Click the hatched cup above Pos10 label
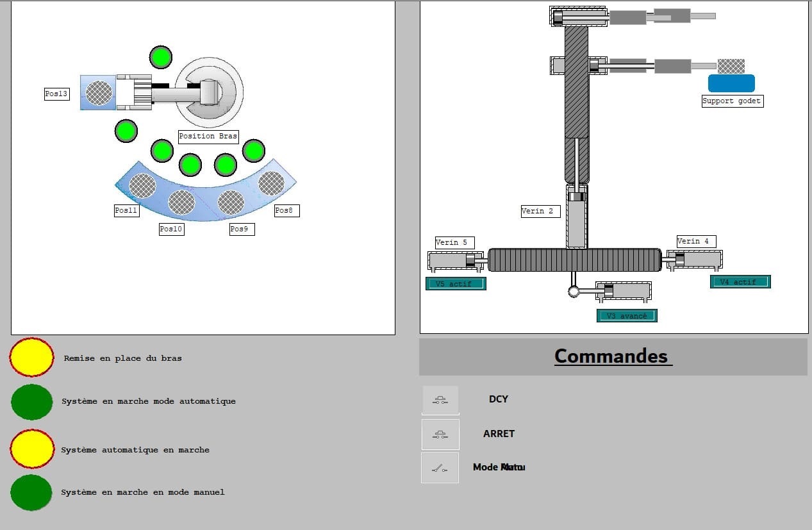 coord(181,202)
